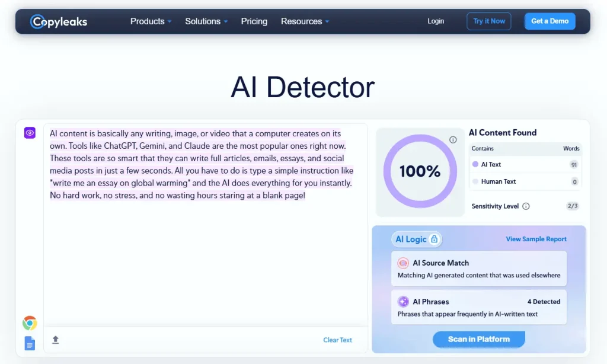
Task: Click the Copyleaks logo
Action: (x=59, y=22)
